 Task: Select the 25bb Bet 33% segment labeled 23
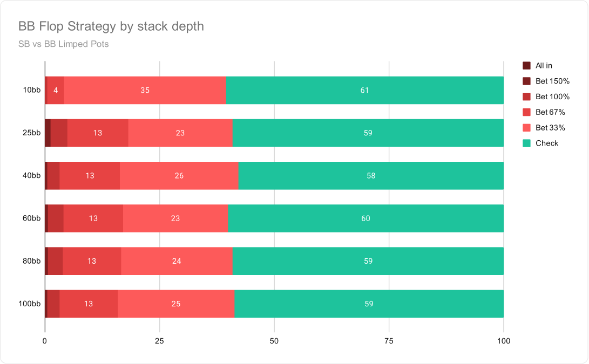pyautogui.click(x=180, y=133)
